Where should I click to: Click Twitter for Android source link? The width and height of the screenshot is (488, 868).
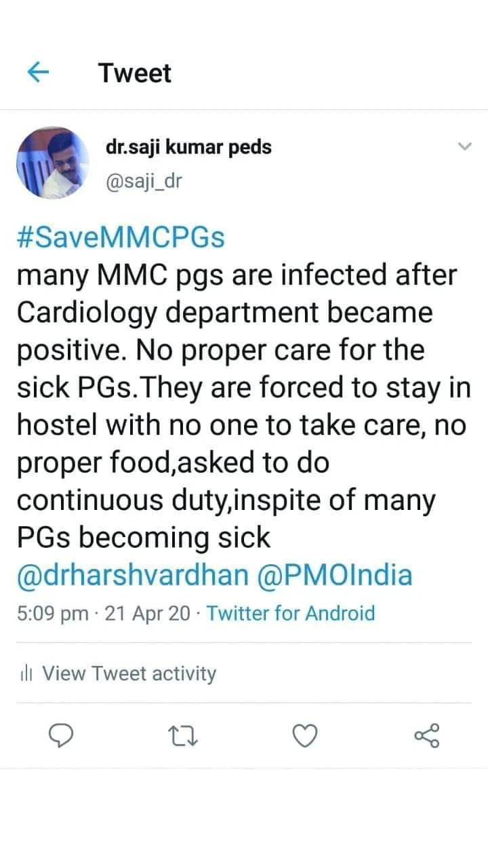(291, 614)
